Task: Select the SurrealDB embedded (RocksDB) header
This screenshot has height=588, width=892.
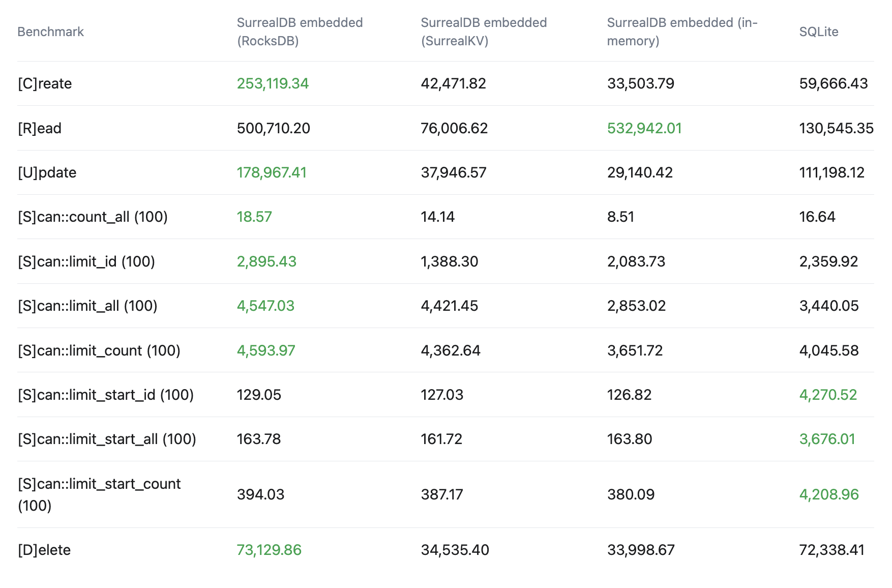Action: click(300, 32)
